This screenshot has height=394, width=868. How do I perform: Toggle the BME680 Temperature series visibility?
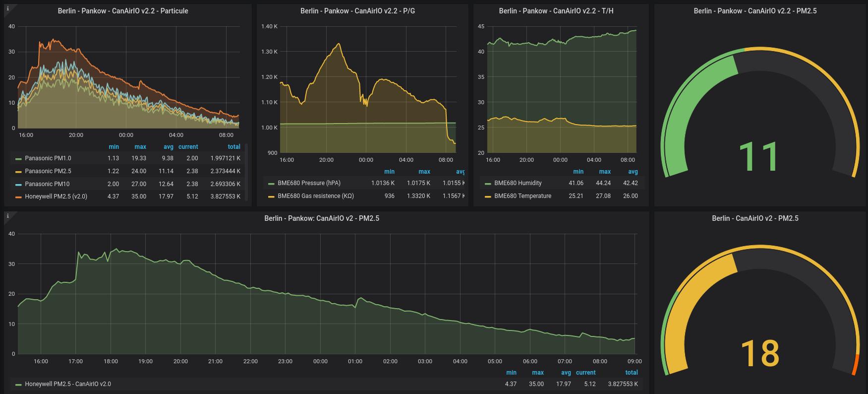[522, 196]
